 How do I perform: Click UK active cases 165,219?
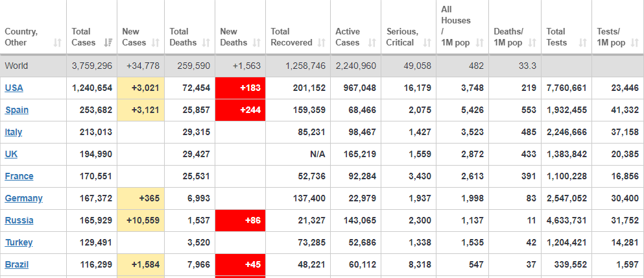click(x=359, y=154)
